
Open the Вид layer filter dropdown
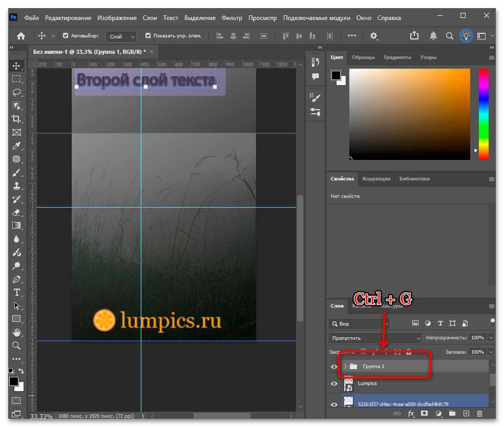(359, 323)
